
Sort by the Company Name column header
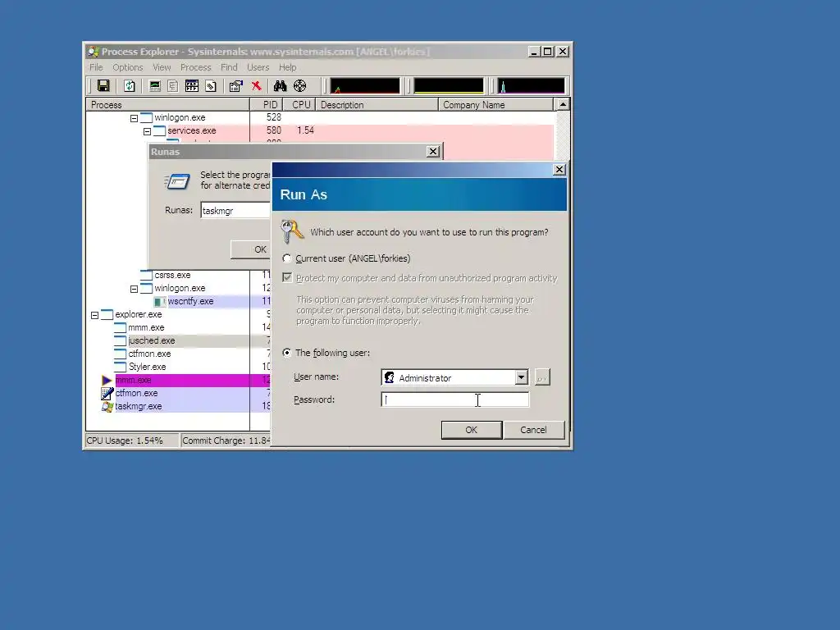(495, 104)
